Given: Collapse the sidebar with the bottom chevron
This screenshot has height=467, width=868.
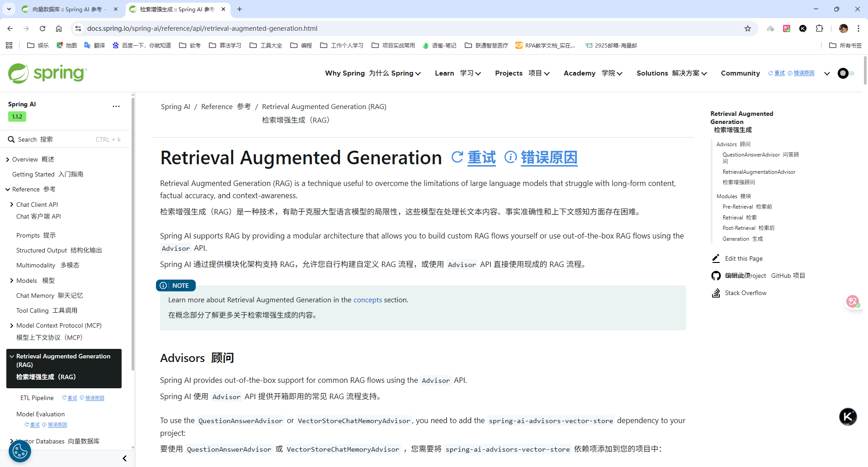Looking at the screenshot, I should click(x=124, y=458).
